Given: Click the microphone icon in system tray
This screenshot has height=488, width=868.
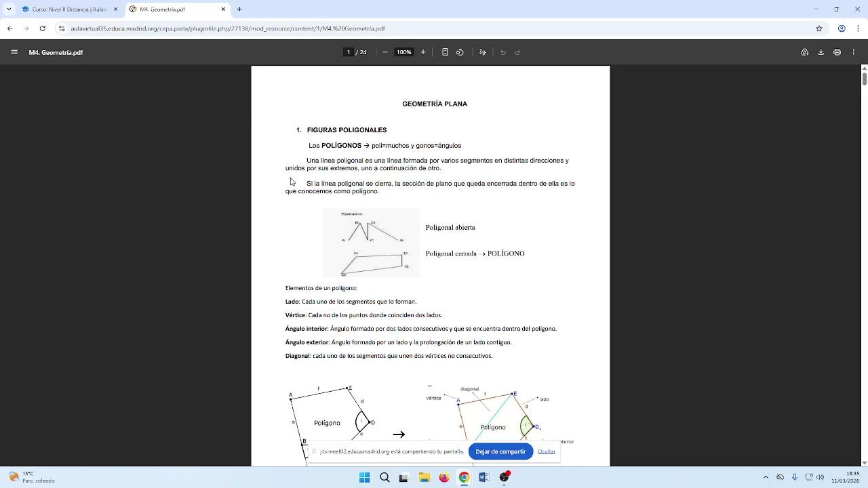Looking at the screenshot, I should (x=794, y=477).
